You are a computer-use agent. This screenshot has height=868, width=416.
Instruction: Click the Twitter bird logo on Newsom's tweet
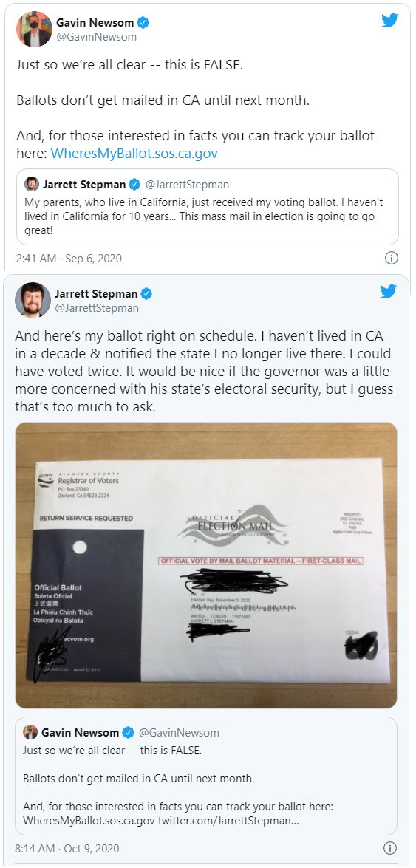pyautogui.click(x=389, y=21)
